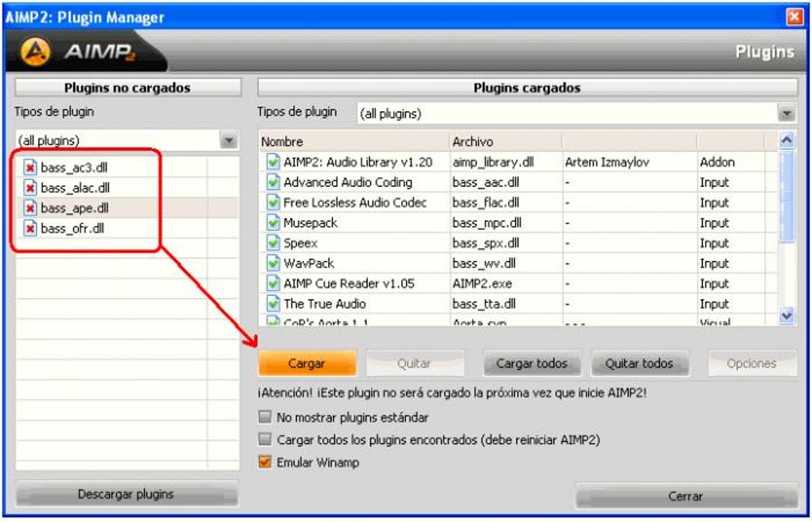Remove all plugins with Quitar todos
Image resolution: width=812 pixels, height=522 pixels.
coord(639,364)
